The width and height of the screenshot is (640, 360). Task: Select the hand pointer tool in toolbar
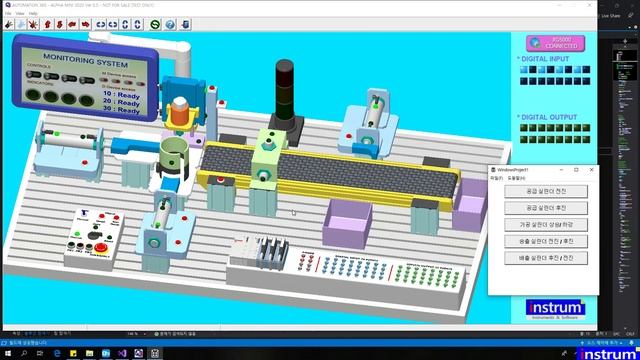tap(9, 24)
